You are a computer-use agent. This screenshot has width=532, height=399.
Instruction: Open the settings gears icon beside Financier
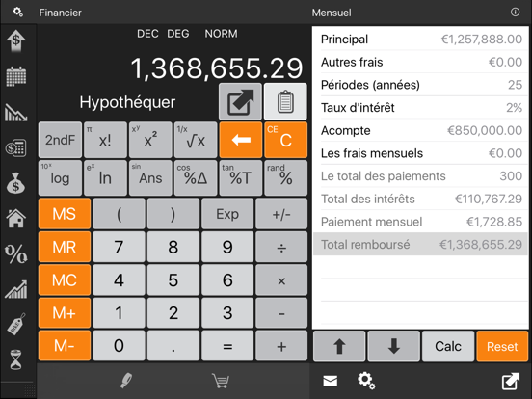17,13
